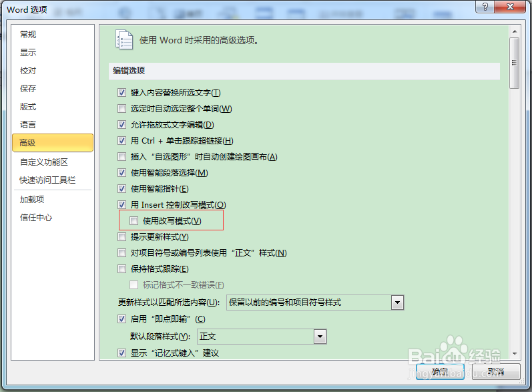This screenshot has height=392, width=532.
Task: Toggle 使用智能段落选择 checkbox
Action: [121, 172]
